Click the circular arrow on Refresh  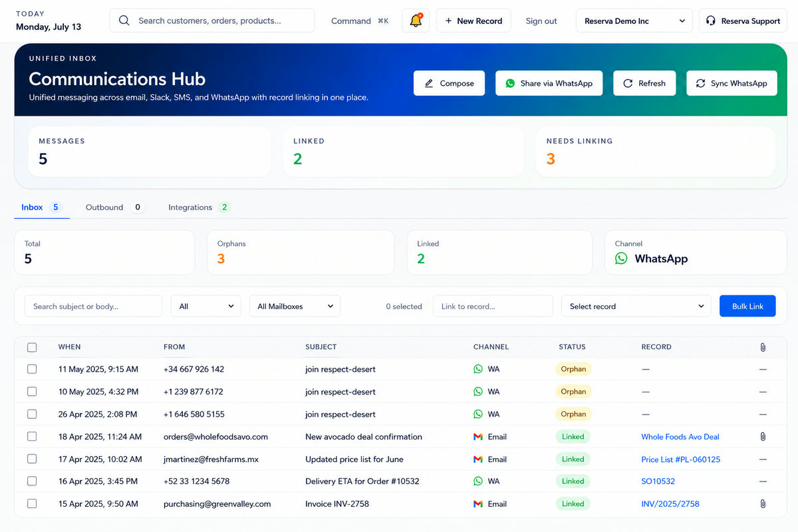tap(628, 83)
